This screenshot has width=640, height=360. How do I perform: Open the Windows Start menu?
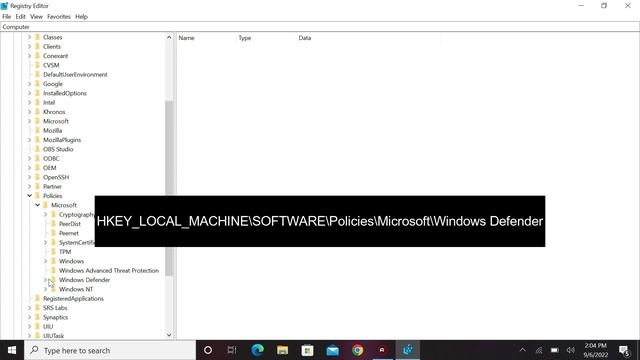(x=12, y=350)
